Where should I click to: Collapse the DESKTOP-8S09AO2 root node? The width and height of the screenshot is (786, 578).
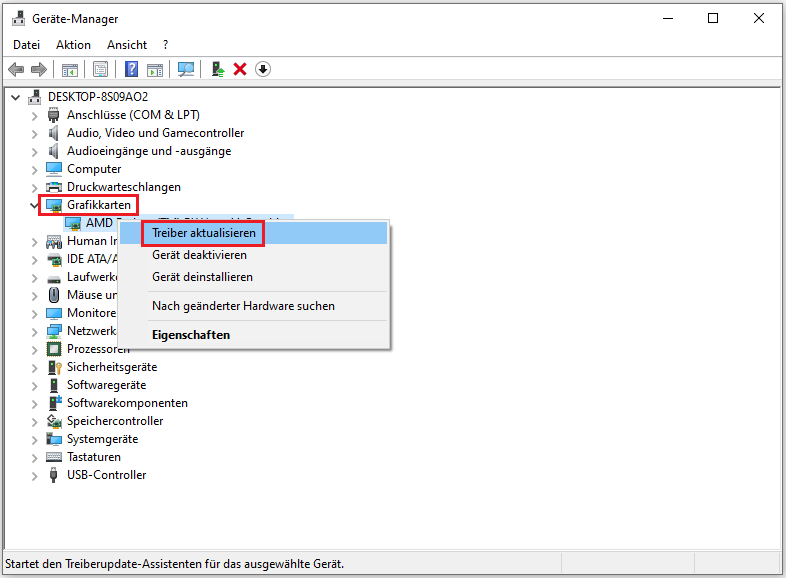point(16,97)
